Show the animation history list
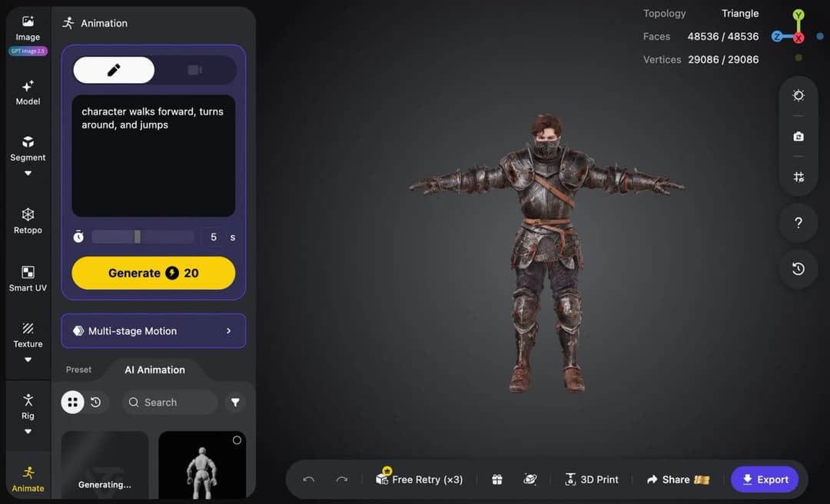Screen dimensions: 830x504 pos(96,403)
